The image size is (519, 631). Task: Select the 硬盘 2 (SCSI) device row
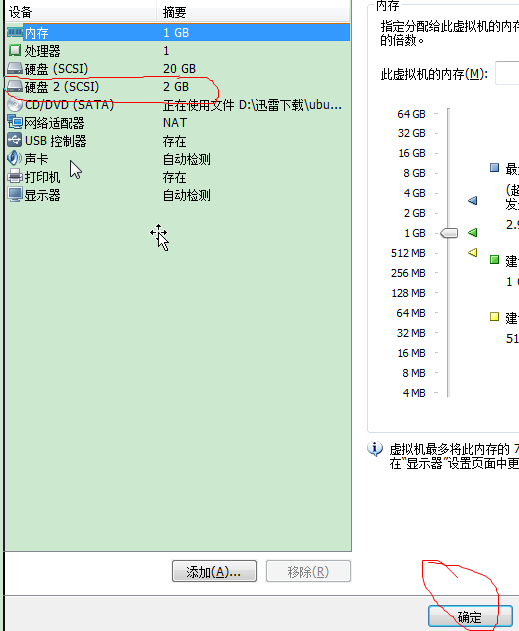(178, 87)
